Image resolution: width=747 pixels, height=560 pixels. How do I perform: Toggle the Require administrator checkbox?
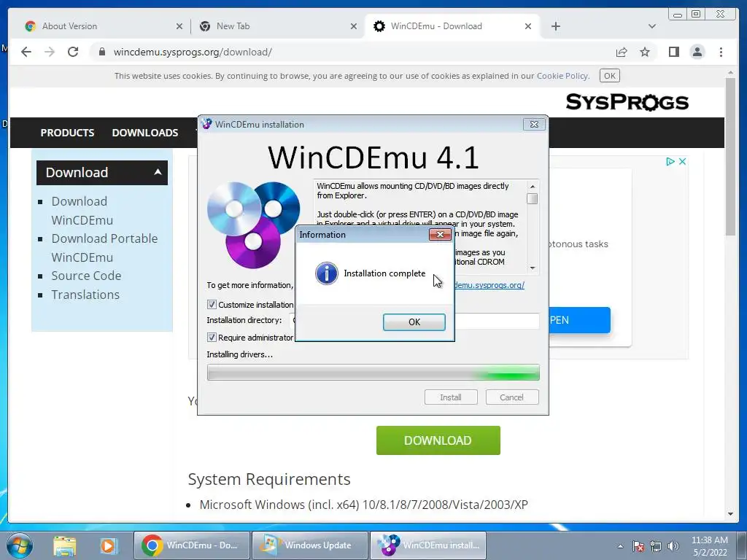point(212,337)
